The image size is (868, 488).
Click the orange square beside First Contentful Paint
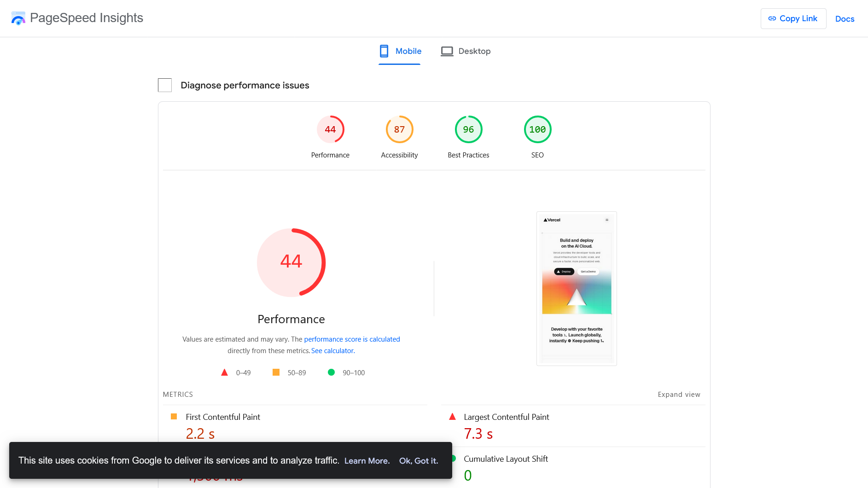(174, 417)
